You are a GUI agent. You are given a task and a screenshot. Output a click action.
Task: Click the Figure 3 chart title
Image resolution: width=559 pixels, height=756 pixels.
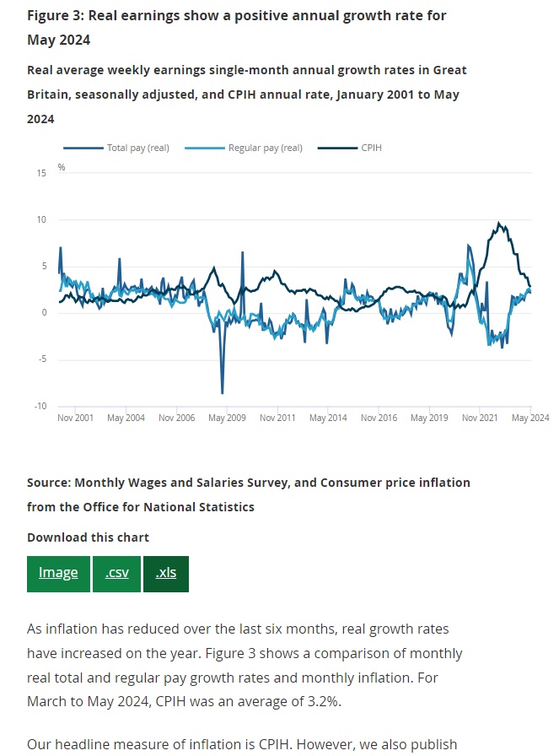tap(236, 27)
